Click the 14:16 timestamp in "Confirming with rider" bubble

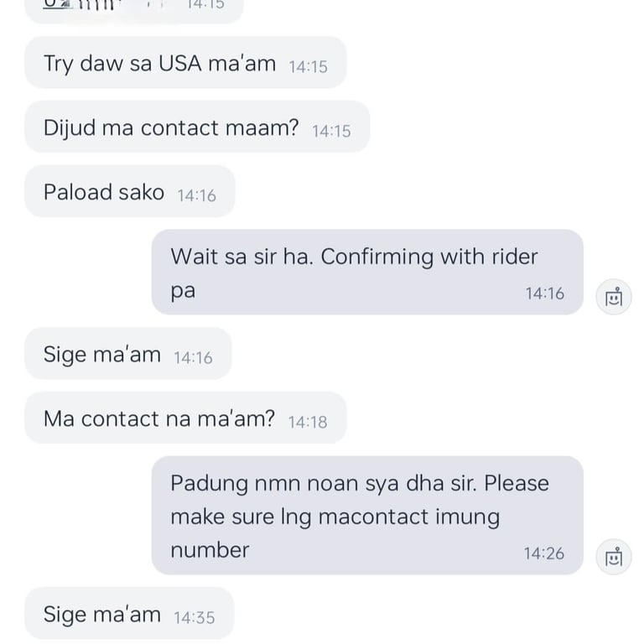(x=545, y=293)
